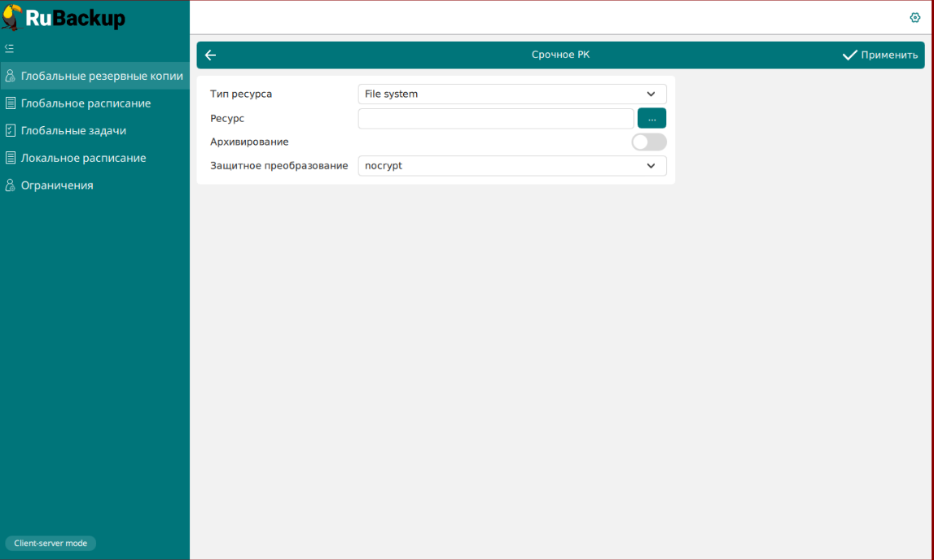Go back using the left arrow
The width and height of the screenshot is (934, 560).
210,55
